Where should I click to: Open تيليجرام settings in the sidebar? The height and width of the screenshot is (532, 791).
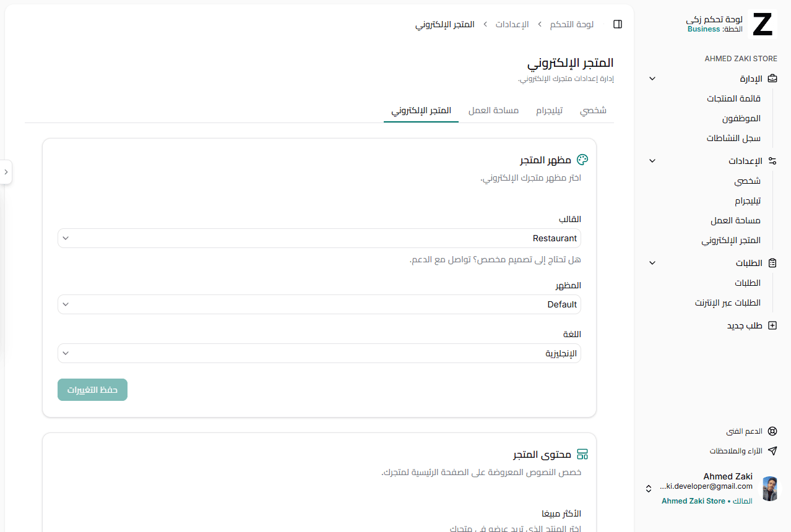tap(748, 201)
